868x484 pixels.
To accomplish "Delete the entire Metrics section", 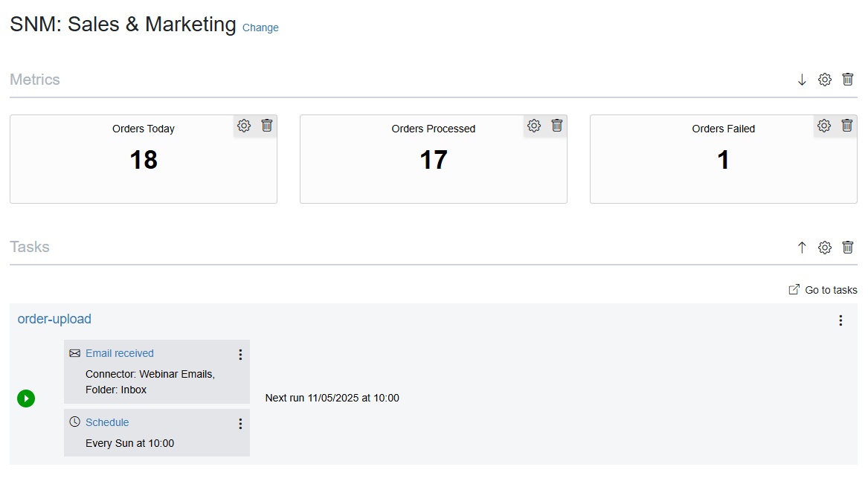I will (x=847, y=80).
